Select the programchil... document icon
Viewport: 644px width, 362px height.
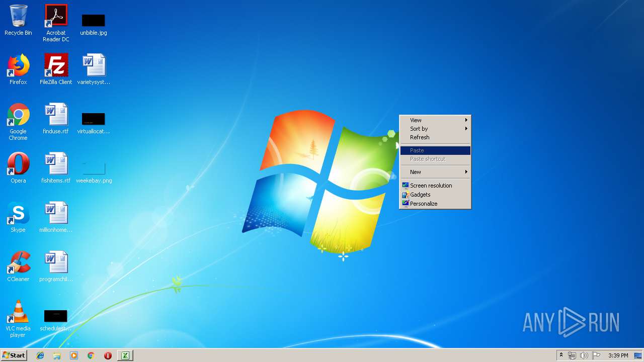coord(56,266)
